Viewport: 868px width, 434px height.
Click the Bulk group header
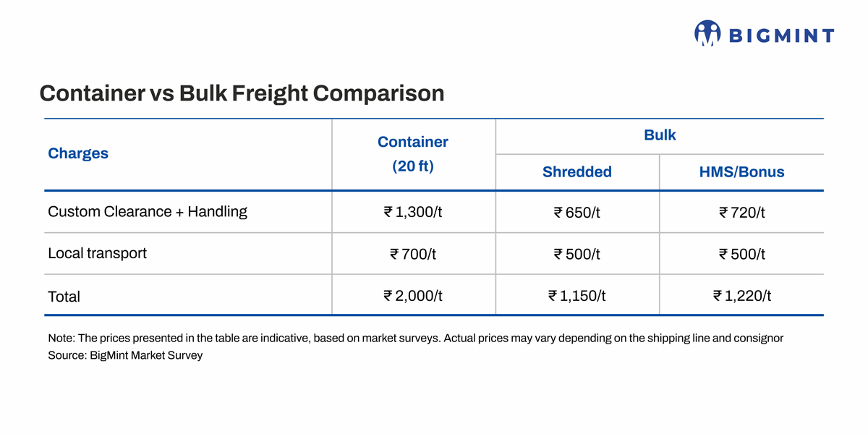(660, 135)
